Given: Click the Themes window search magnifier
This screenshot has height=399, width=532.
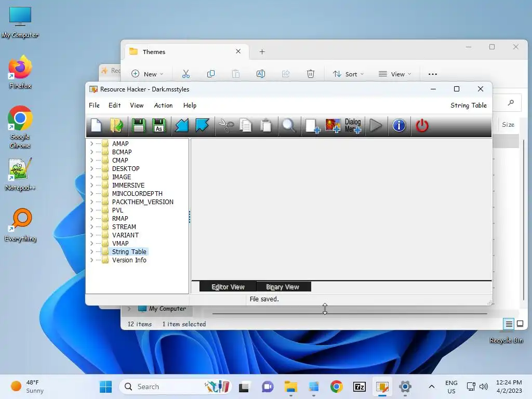Looking at the screenshot, I should (x=511, y=102).
